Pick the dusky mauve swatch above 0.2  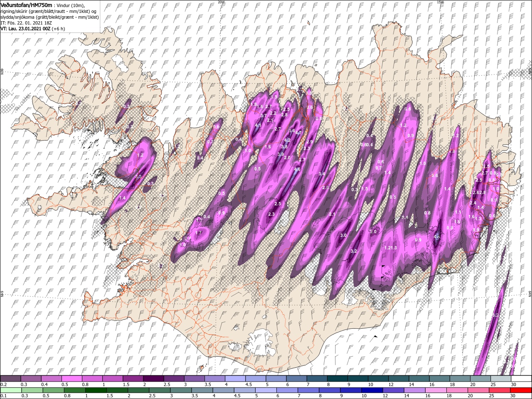[10, 379]
